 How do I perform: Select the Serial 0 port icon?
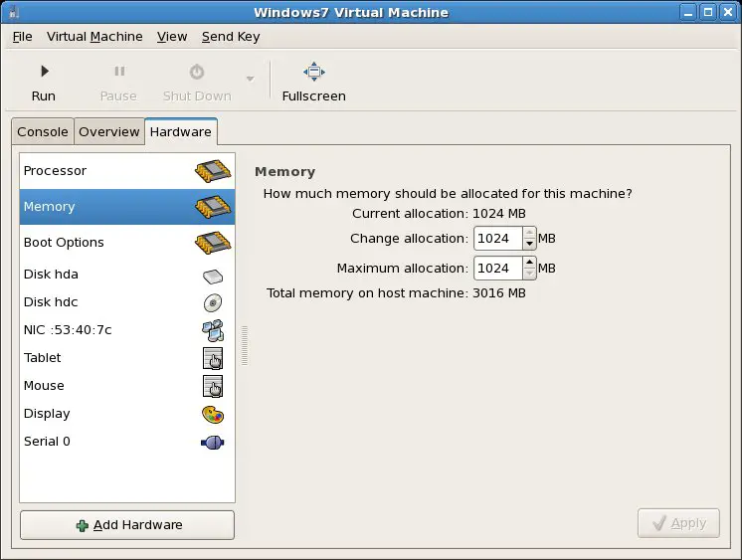[212, 442]
